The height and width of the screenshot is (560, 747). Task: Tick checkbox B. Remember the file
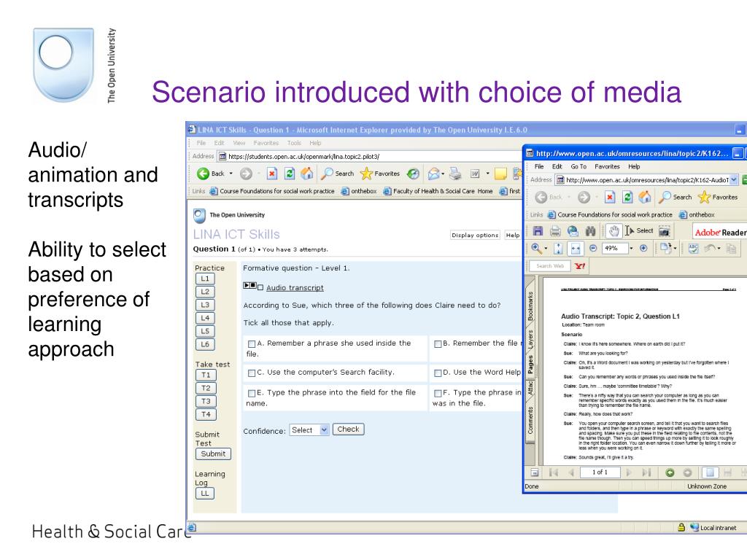pos(438,343)
